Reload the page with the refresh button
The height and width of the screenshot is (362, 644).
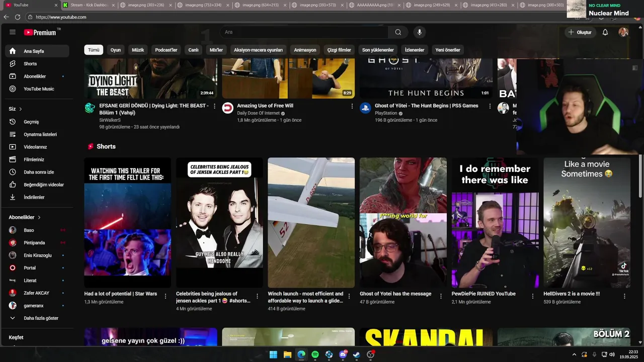pyautogui.click(x=18, y=17)
